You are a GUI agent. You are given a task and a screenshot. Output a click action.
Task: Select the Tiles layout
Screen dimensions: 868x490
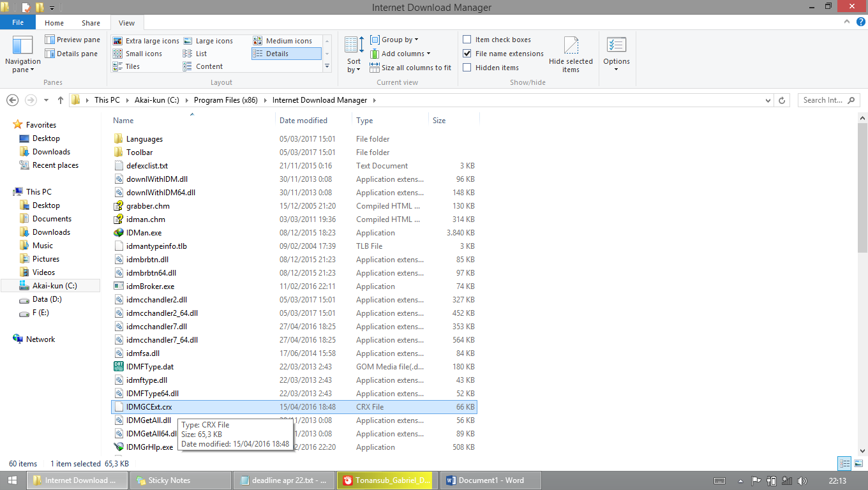click(126, 66)
